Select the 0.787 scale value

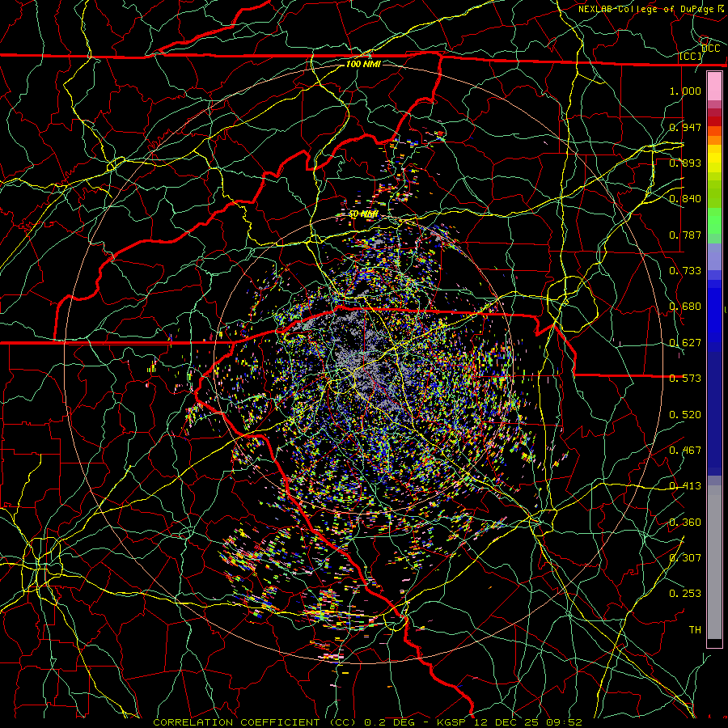[685, 235]
